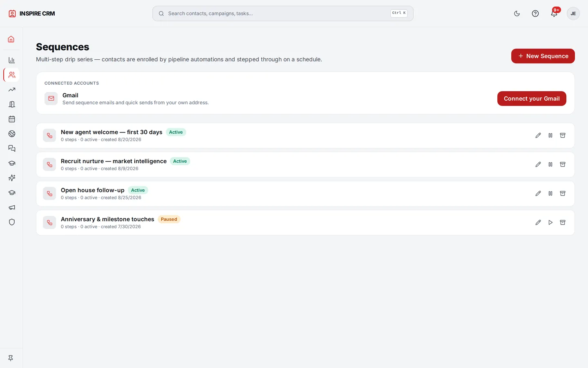Archive the Recruit nurture sequence
This screenshot has width=588, height=368.
point(563,164)
